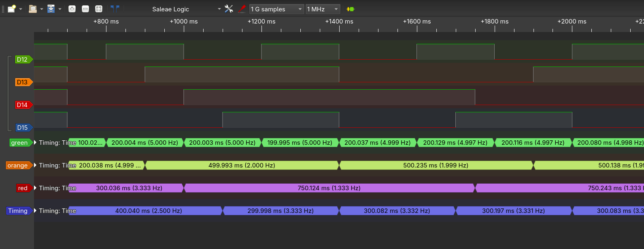Click the open file folder icon
644x249 pixels.
tap(33, 9)
